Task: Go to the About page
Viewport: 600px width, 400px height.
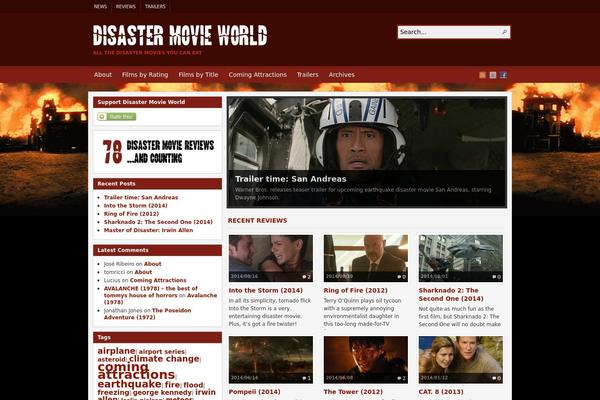Action: click(103, 75)
